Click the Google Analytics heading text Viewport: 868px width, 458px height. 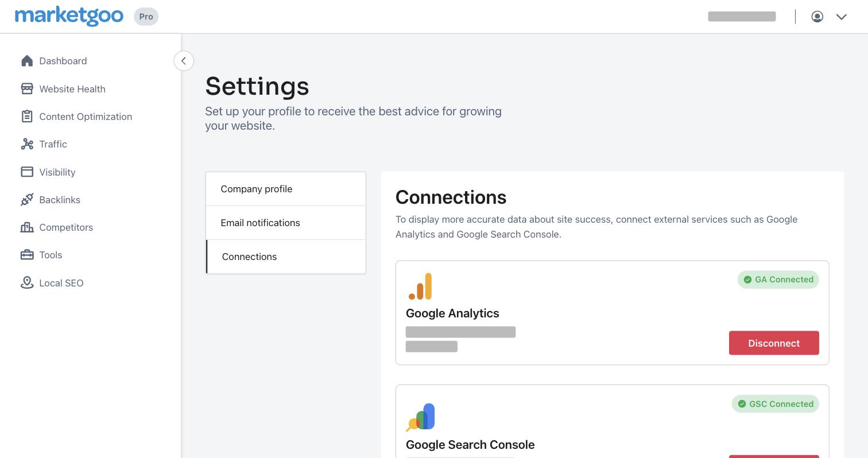pos(452,313)
